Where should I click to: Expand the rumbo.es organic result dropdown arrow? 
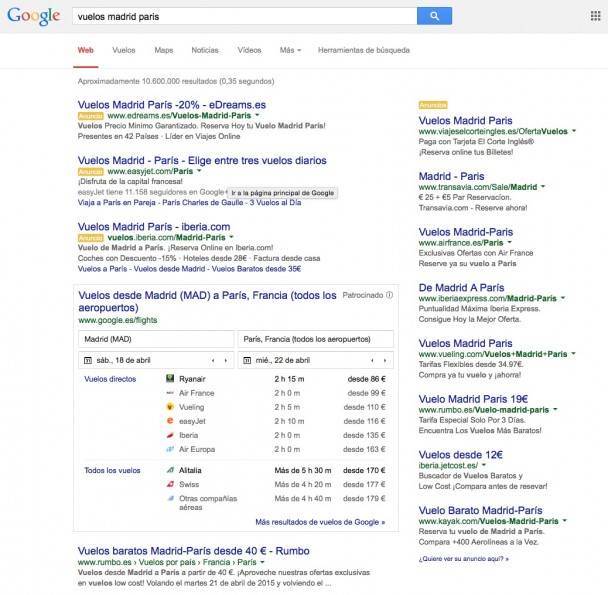pos(263,562)
